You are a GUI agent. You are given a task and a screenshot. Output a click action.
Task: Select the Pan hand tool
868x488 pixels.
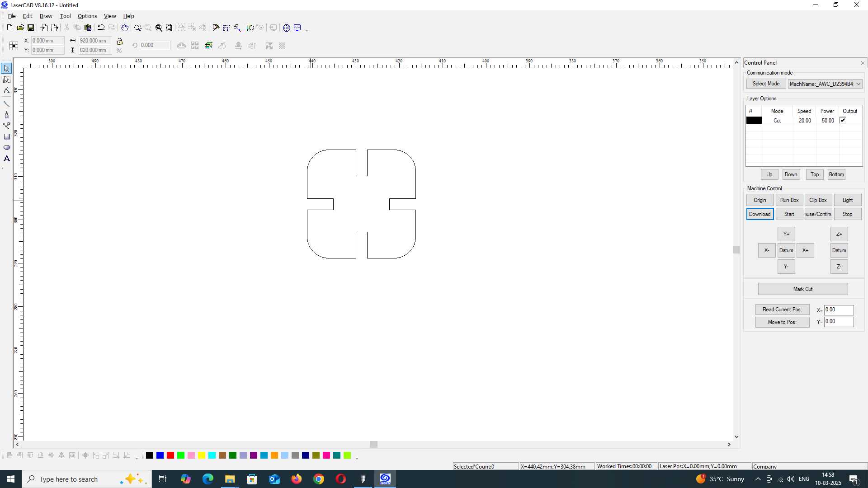click(125, 28)
